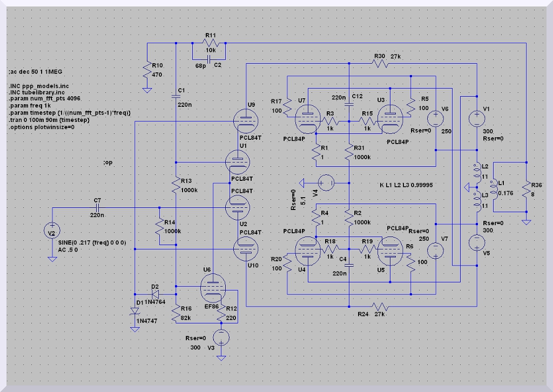
Task: Click the R10 470 resistor symbol
Action: [x=146, y=70]
